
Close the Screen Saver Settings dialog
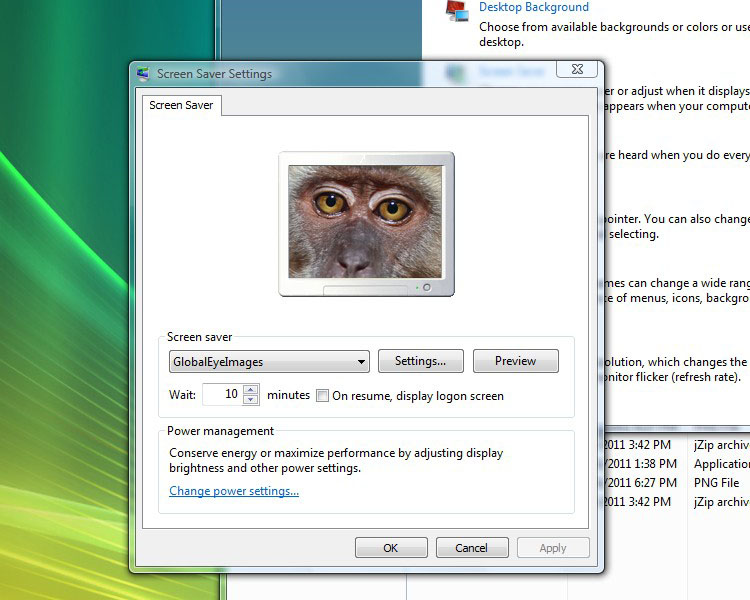(x=577, y=69)
